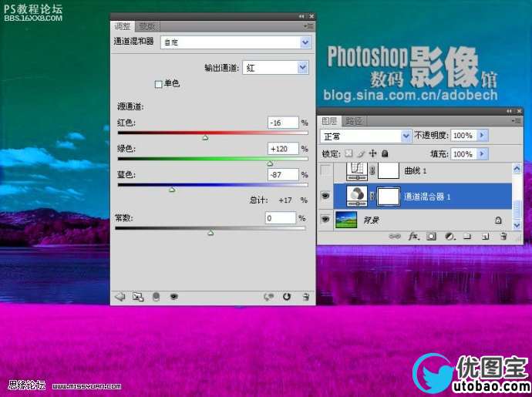Switch to the 调整 tab
Viewport: 532px width, 397px height.
coord(123,26)
